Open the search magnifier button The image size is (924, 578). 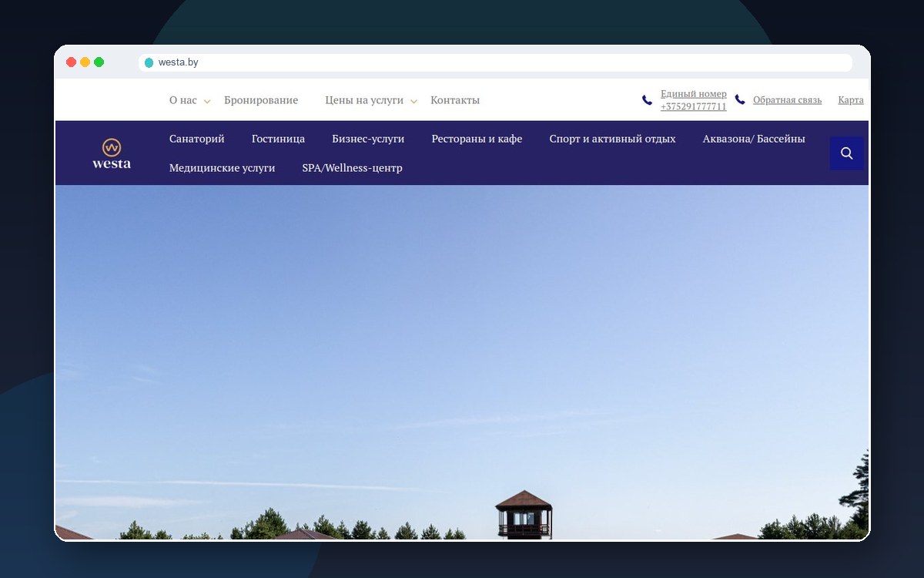click(847, 153)
